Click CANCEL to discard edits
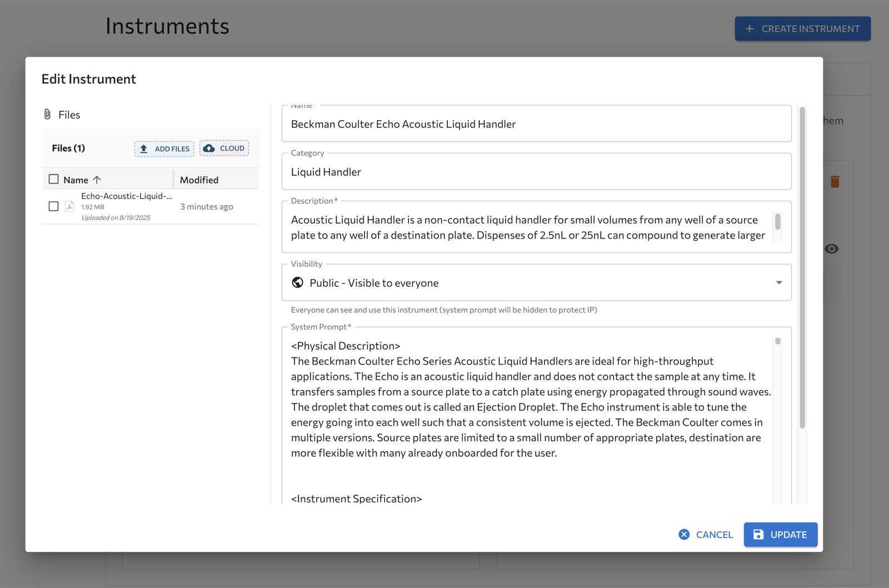 (x=706, y=534)
